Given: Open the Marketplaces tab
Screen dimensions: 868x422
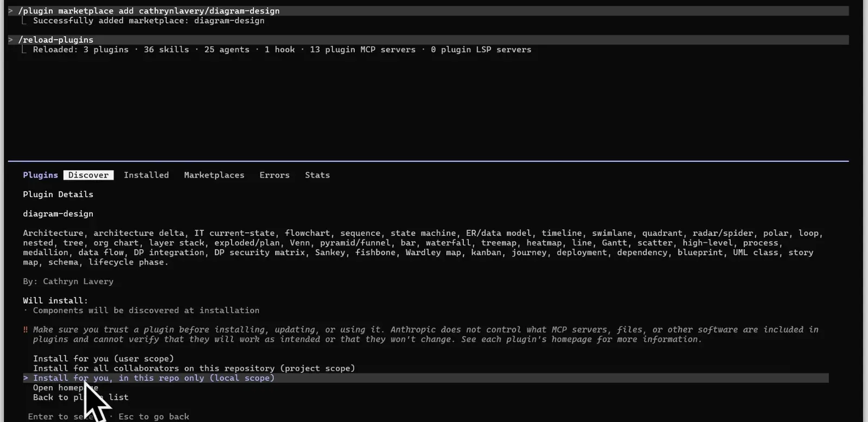Looking at the screenshot, I should tap(214, 175).
